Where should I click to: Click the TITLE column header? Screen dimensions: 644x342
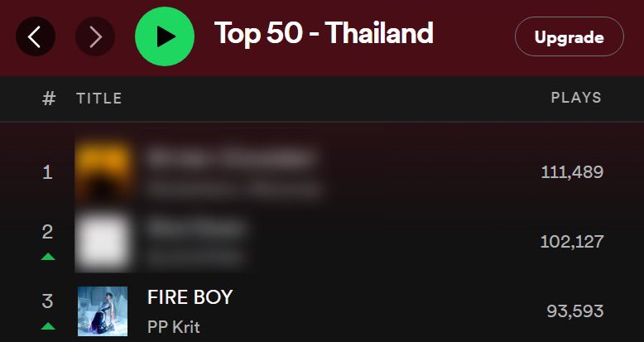point(99,99)
